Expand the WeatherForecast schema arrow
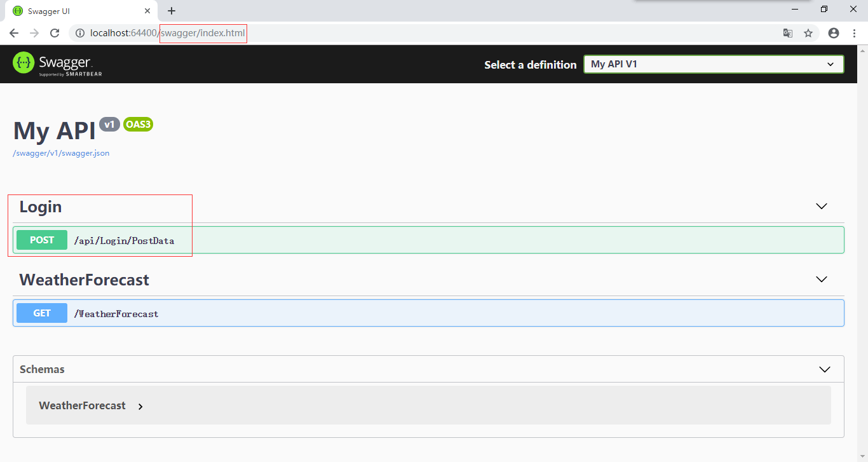Image resolution: width=868 pixels, height=462 pixels. point(140,406)
